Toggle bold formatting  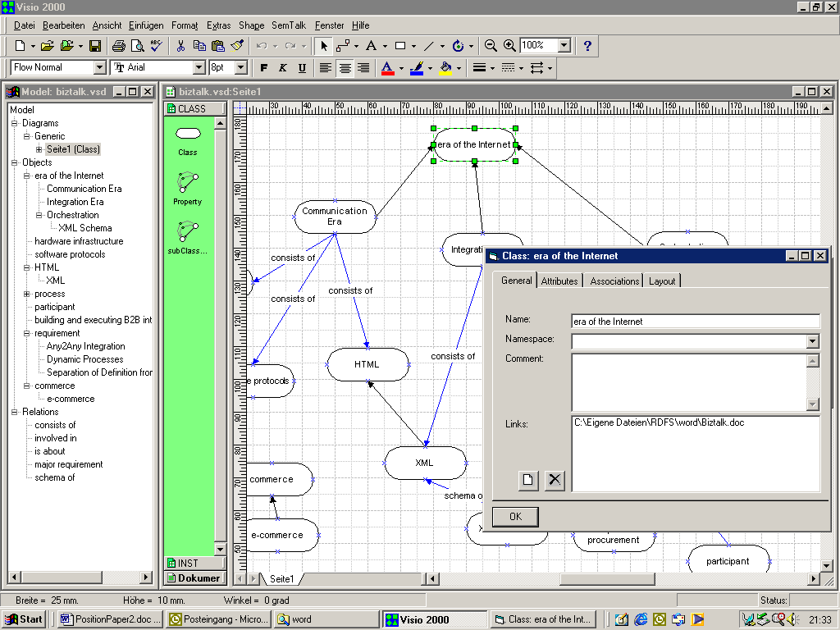click(x=263, y=68)
